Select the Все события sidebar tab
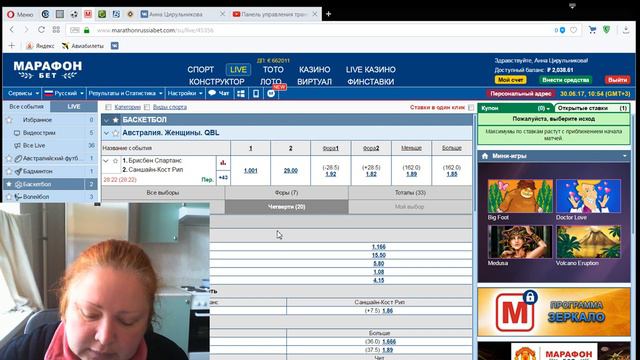 (x=27, y=107)
